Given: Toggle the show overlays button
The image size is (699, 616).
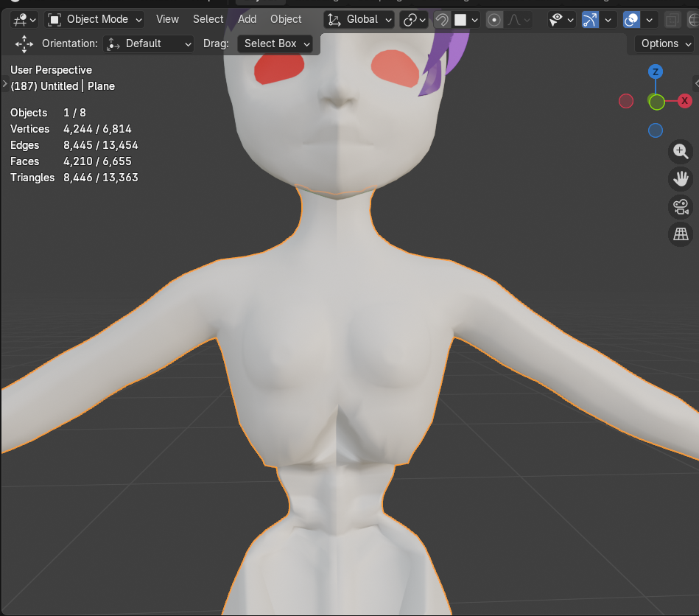Looking at the screenshot, I should 631,20.
